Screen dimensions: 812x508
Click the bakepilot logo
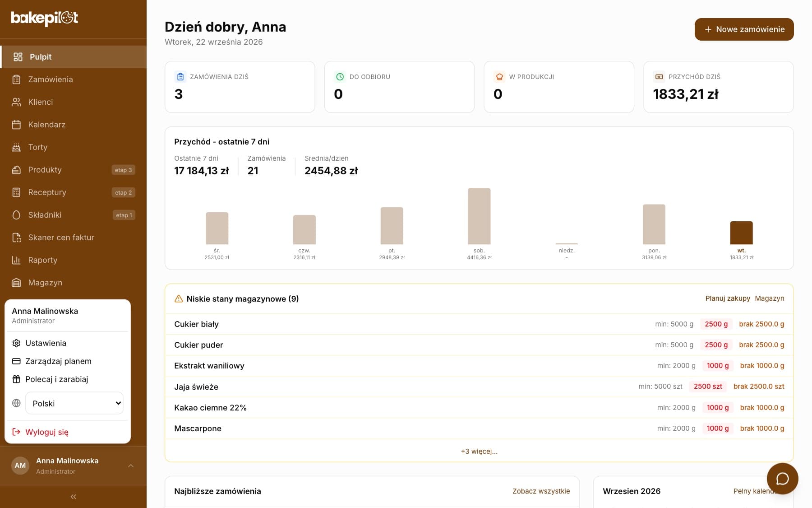pos(45,18)
